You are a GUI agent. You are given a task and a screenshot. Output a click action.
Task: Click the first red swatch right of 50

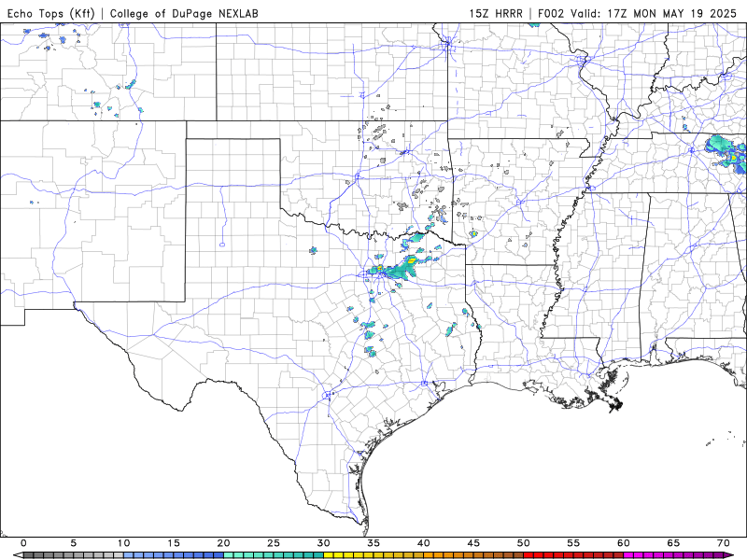point(529,555)
